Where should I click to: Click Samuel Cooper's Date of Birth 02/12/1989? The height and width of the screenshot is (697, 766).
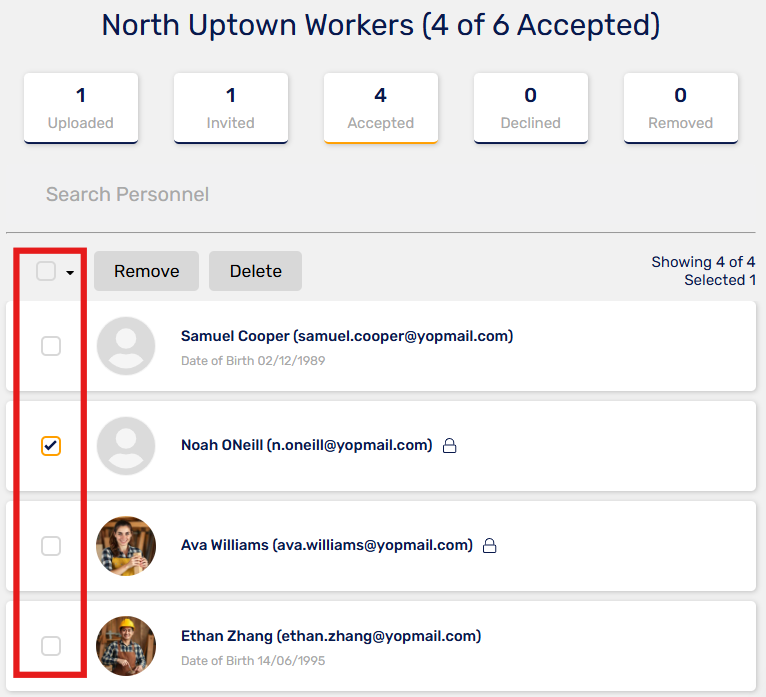tap(253, 360)
